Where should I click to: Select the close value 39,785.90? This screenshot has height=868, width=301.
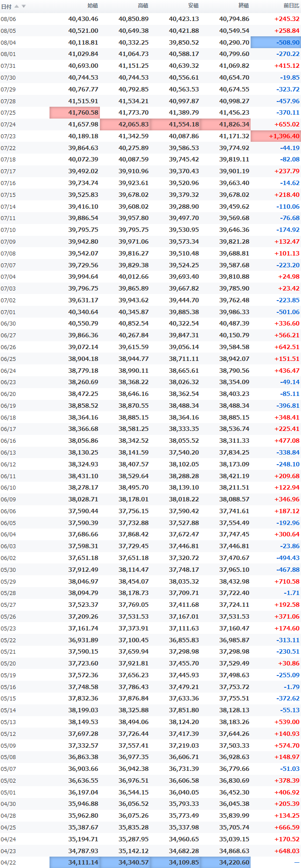pos(234,288)
